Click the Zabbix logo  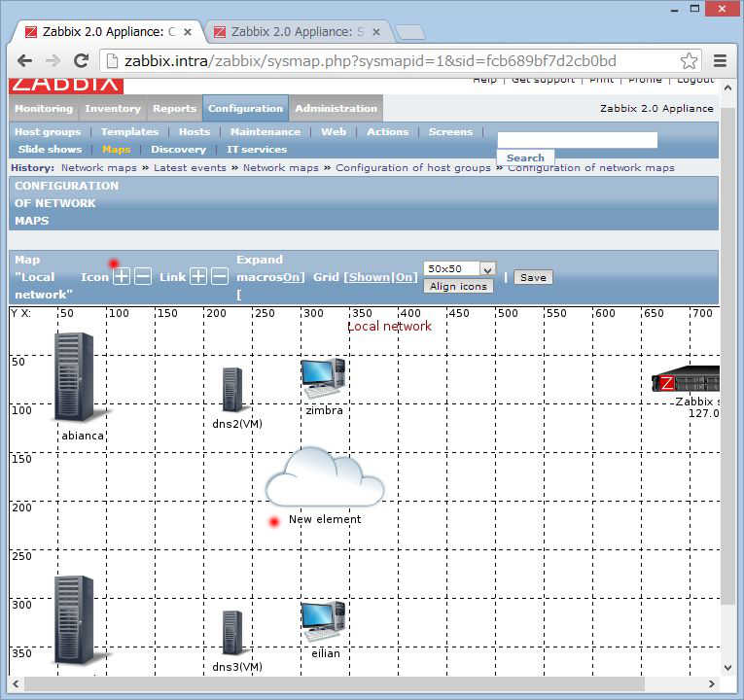(x=66, y=86)
